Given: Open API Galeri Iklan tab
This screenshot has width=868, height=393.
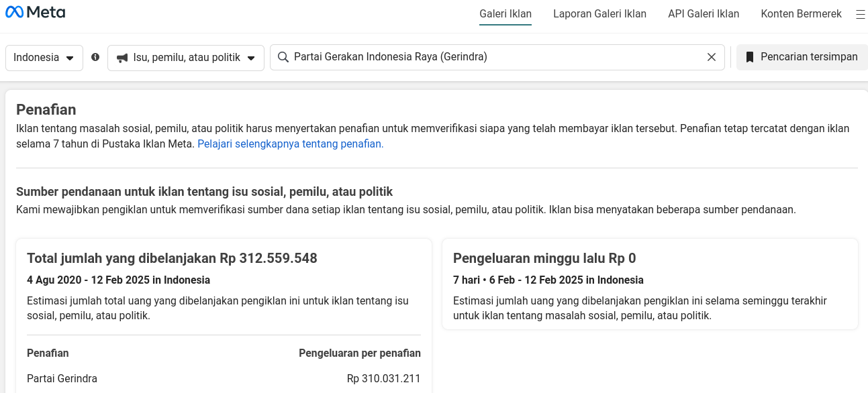Looking at the screenshot, I should 704,13.
